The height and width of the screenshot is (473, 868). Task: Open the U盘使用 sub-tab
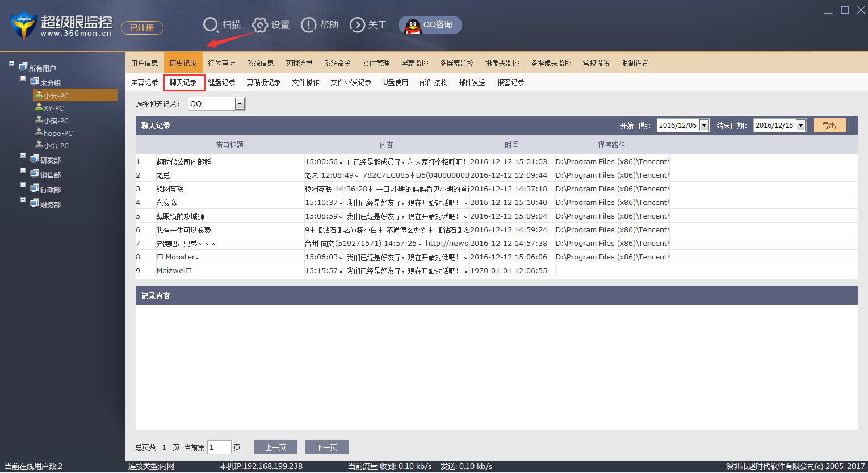point(395,82)
